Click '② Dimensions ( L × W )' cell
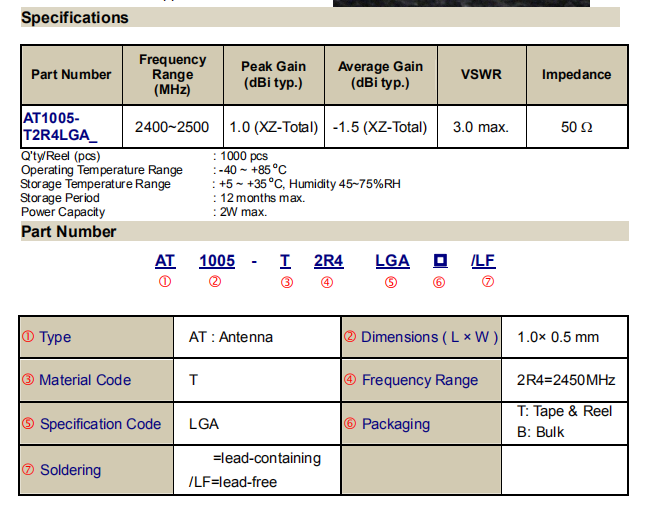The height and width of the screenshot is (509, 651). [421, 337]
